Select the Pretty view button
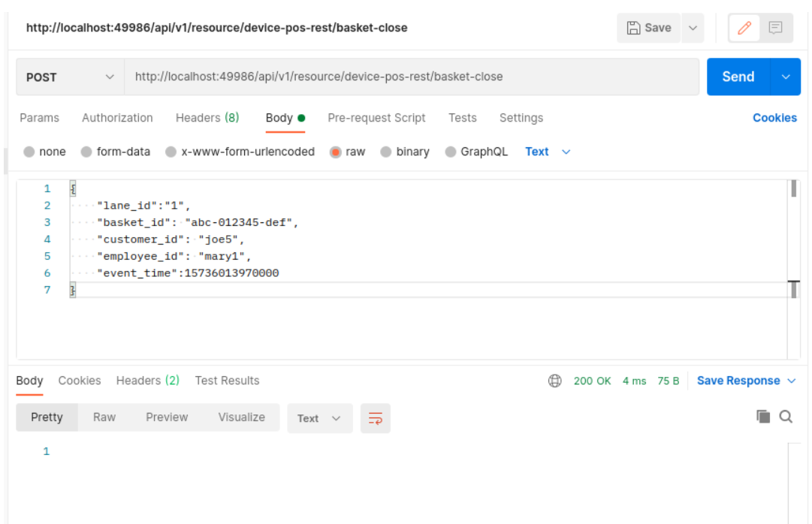 [x=47, y=418]
